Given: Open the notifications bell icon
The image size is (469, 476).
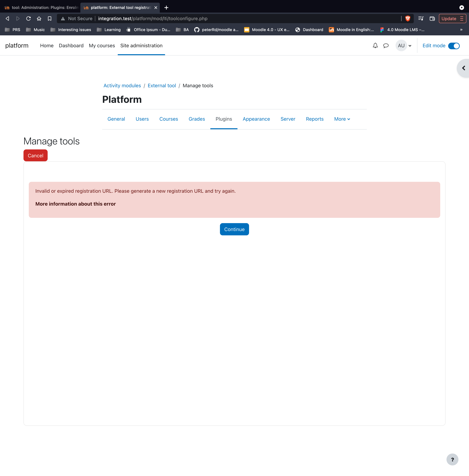Looking at the screenshot, I should pos(375,45).
